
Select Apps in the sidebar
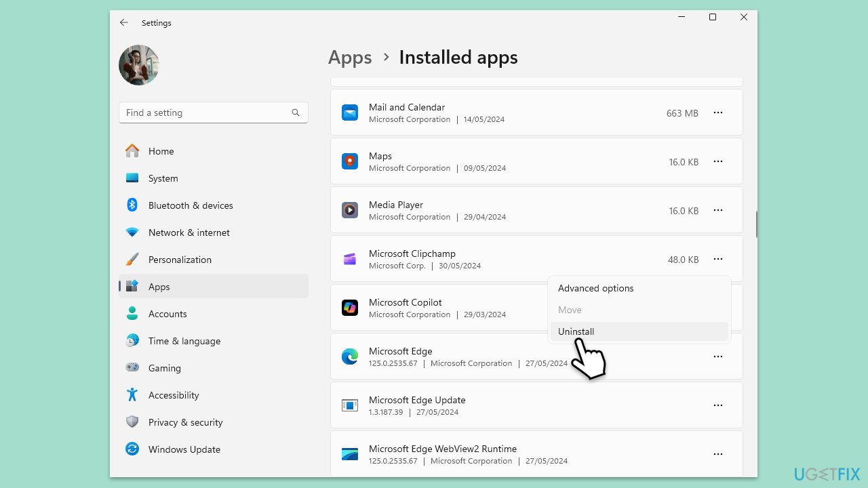[x=214, y=287]
